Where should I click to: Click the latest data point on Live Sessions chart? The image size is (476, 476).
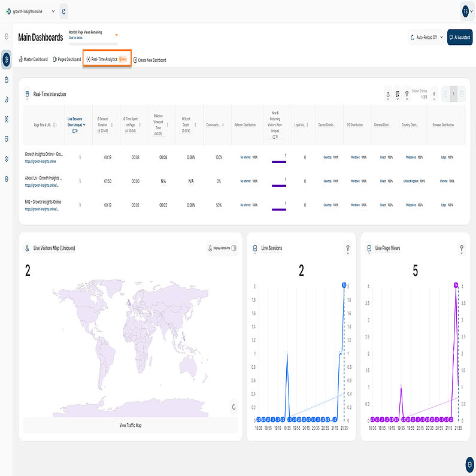(x=344, y=285)
